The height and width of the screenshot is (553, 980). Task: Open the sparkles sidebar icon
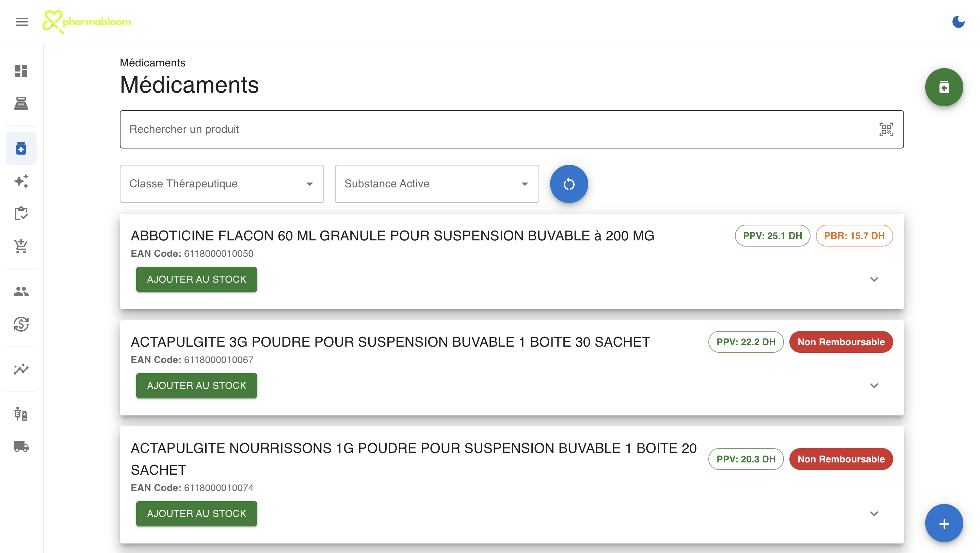21,181
